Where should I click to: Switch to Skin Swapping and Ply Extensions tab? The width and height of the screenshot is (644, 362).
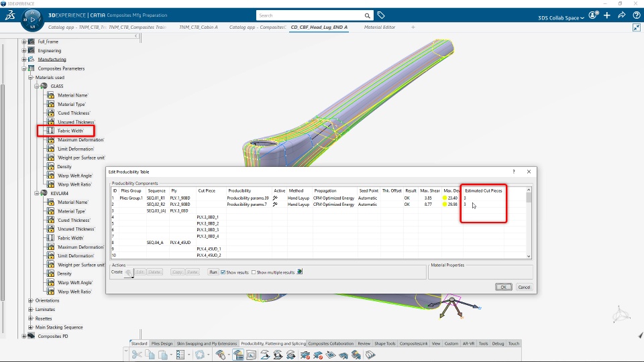coord(207,343)
